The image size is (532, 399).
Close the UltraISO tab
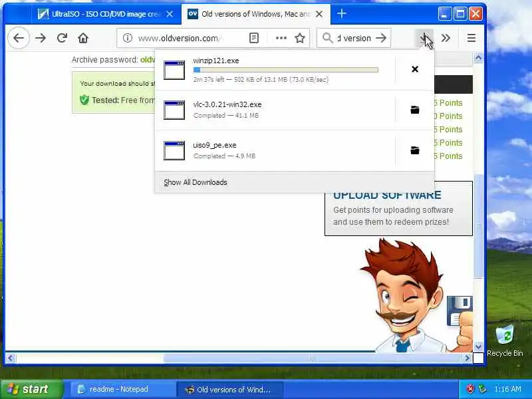(170, 14)
